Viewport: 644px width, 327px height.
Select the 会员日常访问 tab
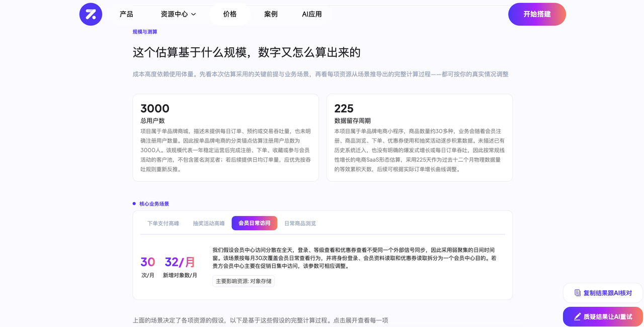pos(254,223)
